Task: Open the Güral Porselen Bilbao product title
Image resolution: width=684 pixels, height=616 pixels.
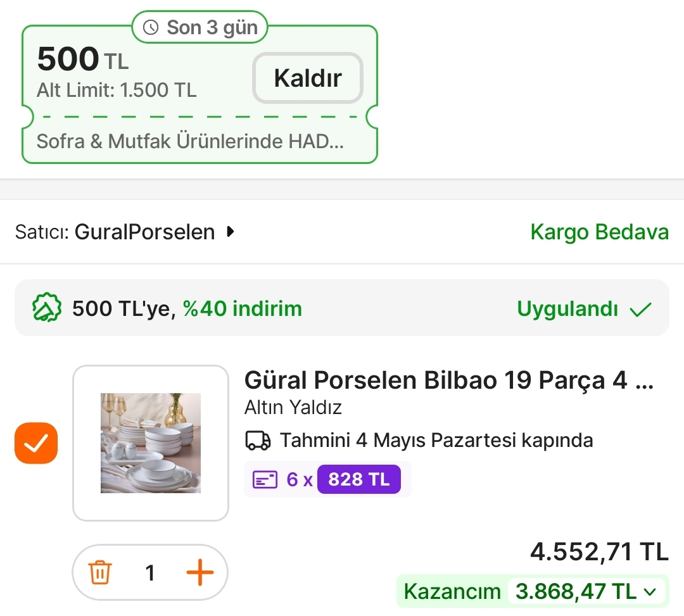Action: pos(448,380)
